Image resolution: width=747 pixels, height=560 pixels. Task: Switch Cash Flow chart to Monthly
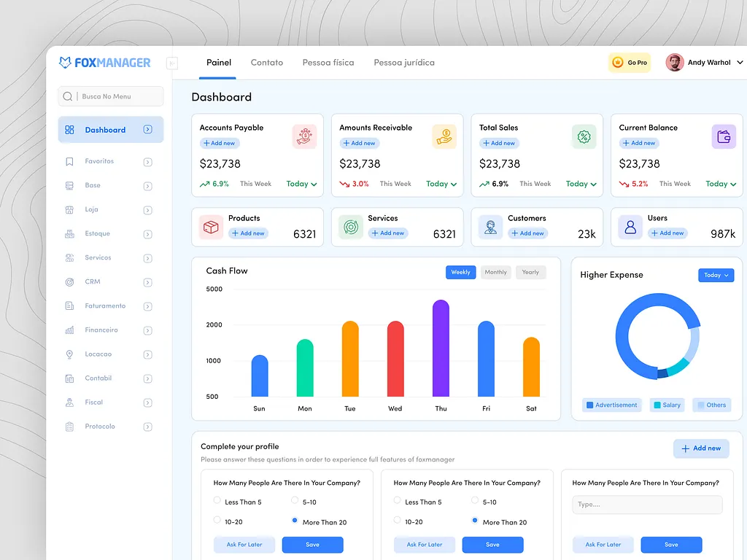(495, 272)
